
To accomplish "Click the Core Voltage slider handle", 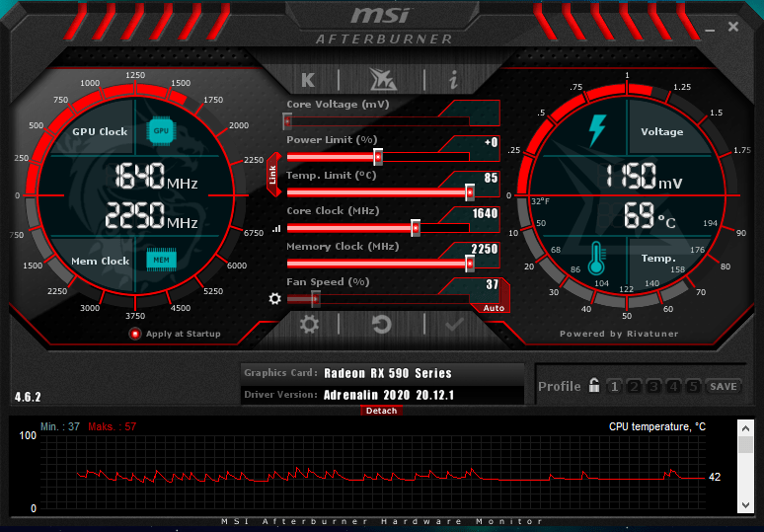I will [287, 121].
